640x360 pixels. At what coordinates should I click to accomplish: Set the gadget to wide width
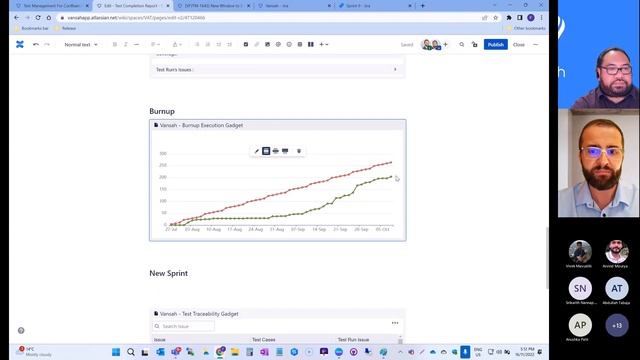pos(276,151)
